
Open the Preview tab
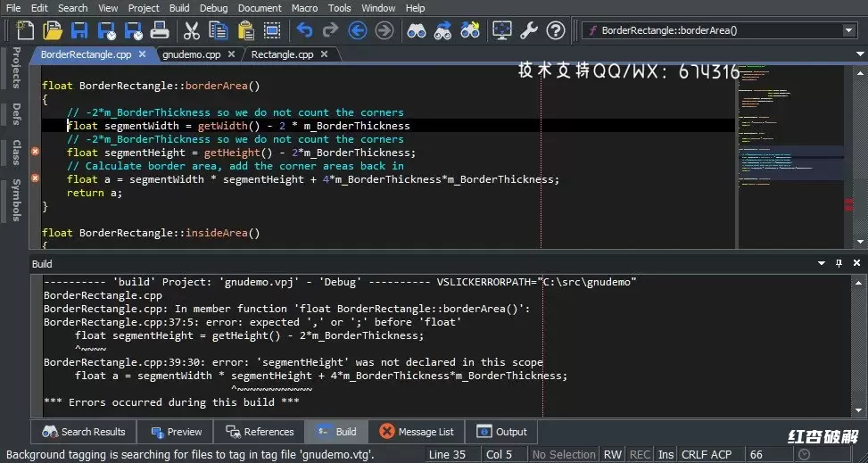(176, 432)
